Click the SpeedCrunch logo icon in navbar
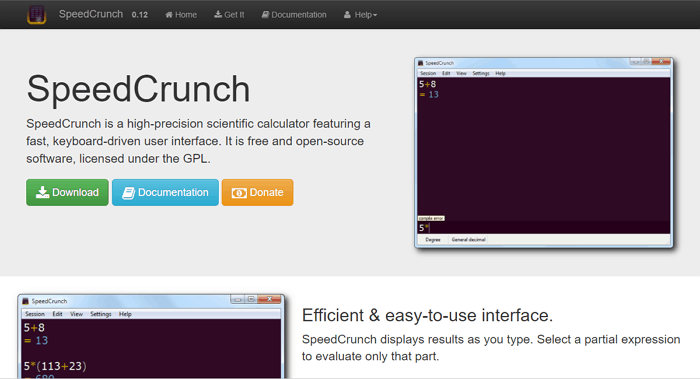The image size is (700, 379). (37, 14)
